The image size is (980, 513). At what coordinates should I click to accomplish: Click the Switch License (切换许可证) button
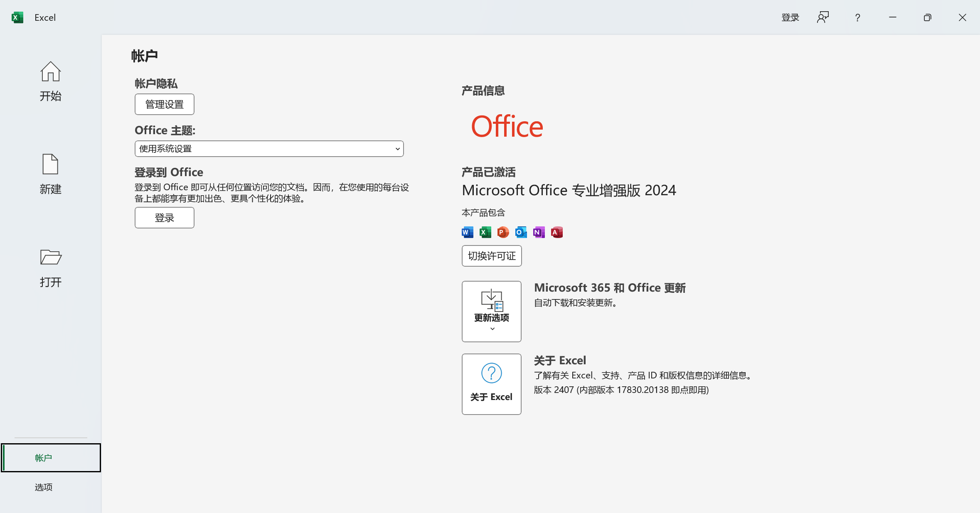click(491, 256)
